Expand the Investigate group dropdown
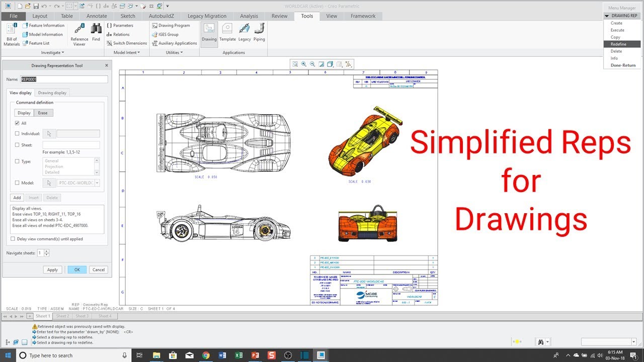Viewport: 644px width, 362px height. pyautogui.click(x=52, y=52)
